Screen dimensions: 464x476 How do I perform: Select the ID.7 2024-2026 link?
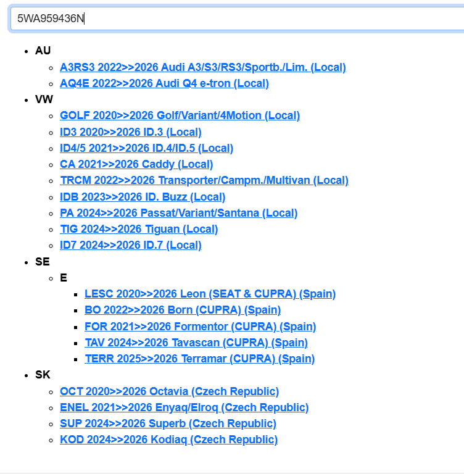pyautogui.click(x=130, y=245)
